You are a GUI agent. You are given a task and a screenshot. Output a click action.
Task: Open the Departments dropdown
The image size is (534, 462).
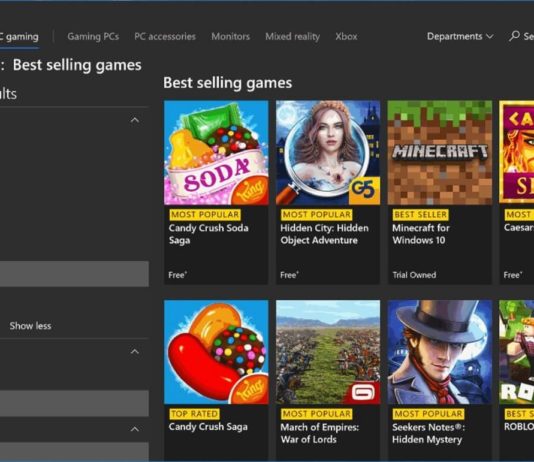tap(460, 36)
